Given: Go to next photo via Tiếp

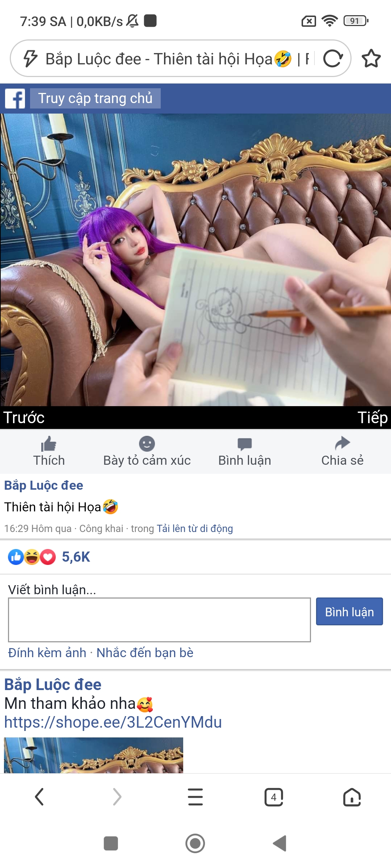Looking at the screenshot, I should pos(373,418).
